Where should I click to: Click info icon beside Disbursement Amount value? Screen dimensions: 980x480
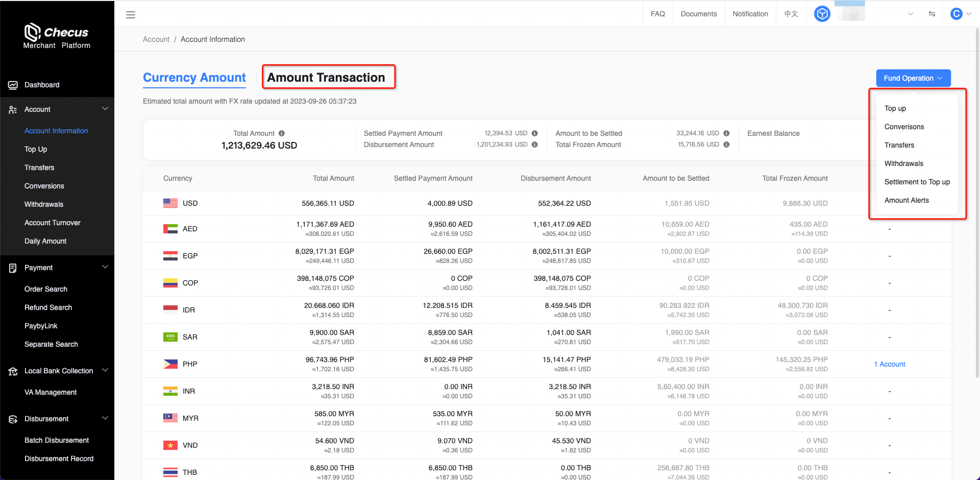[x=534, y=145]
